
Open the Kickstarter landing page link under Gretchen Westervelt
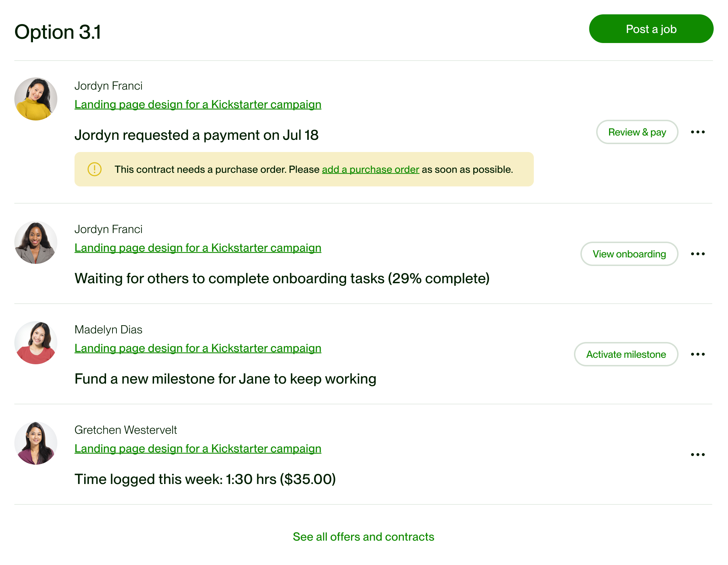(198, 448)
